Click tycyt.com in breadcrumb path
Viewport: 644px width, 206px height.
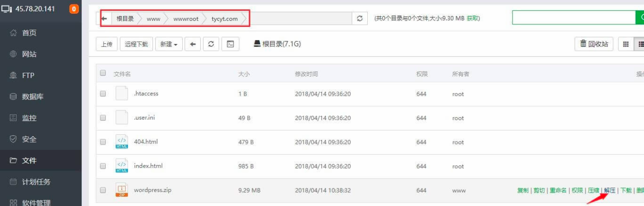[x=225, y=19]
